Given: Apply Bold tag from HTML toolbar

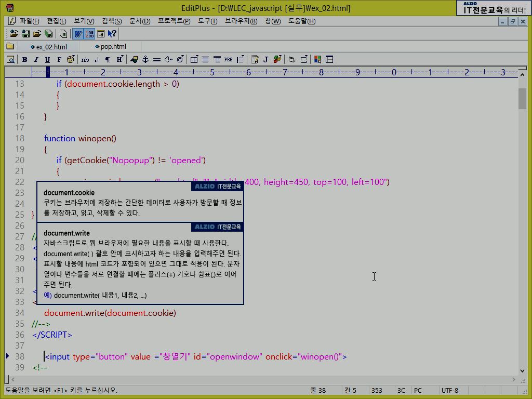Looking at the screenshot, I should (25, 60).
